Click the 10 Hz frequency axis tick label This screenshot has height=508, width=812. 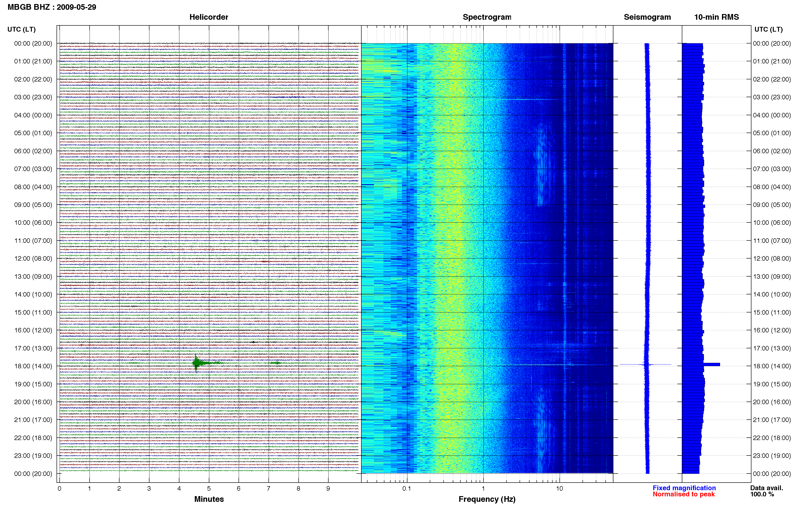pos(559,489)
